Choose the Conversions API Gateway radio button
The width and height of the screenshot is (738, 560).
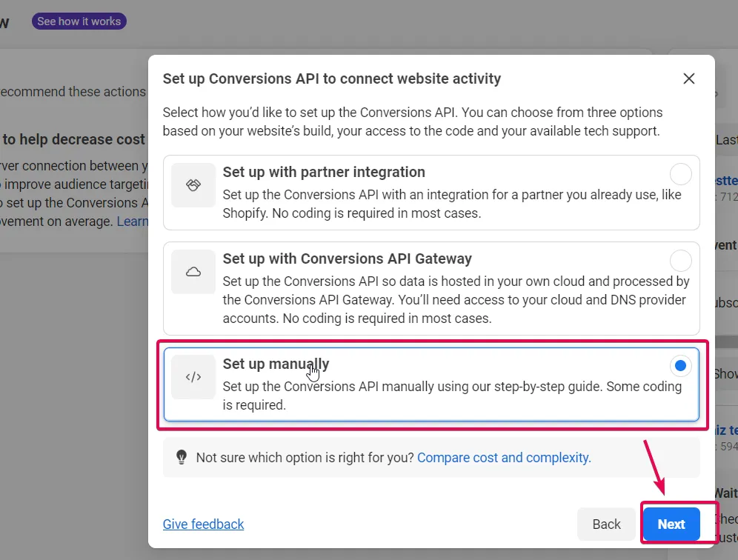[x=680, y=261]
